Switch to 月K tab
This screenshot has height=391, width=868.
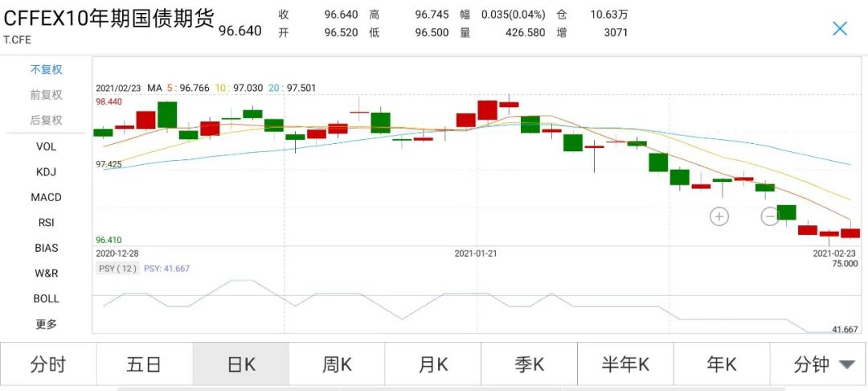433,364
